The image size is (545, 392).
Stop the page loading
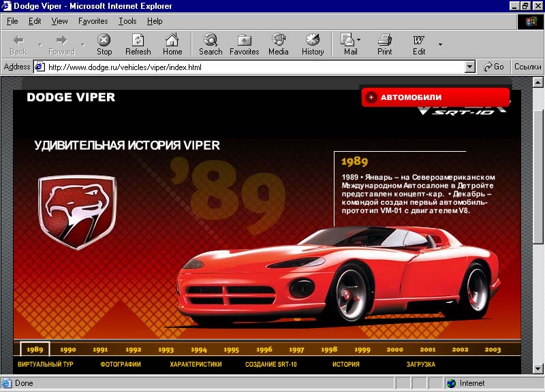click(104, 44)
